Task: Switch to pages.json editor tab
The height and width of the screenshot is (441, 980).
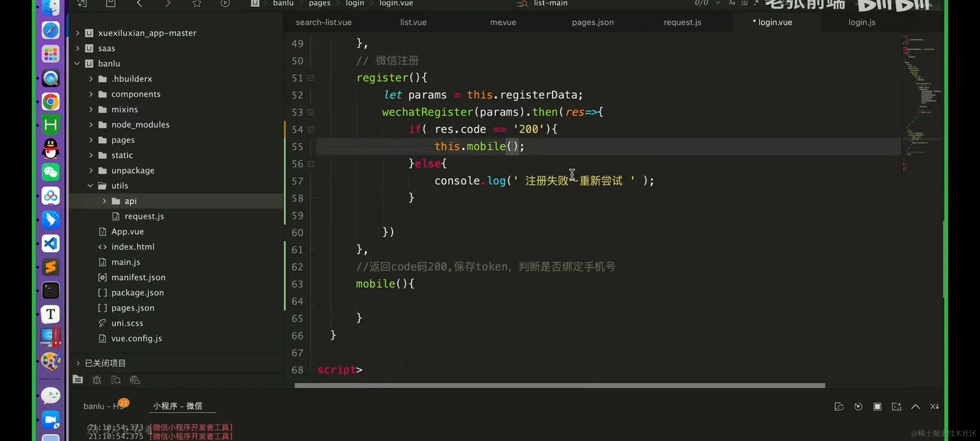Action: 592,22
